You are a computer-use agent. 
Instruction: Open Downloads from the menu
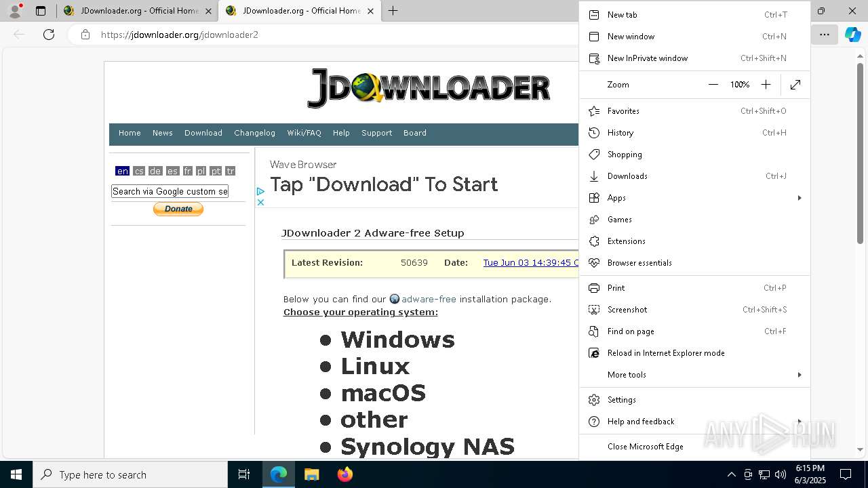click(x=694, y=176)
